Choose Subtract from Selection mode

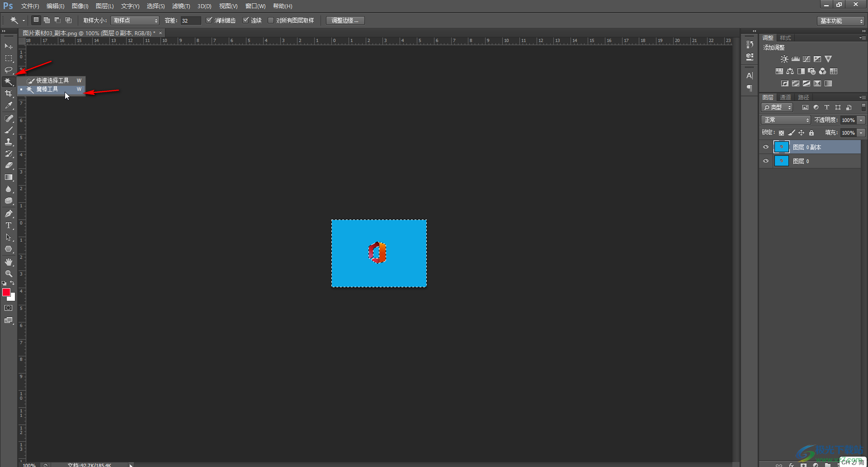(x=57, y=20)
